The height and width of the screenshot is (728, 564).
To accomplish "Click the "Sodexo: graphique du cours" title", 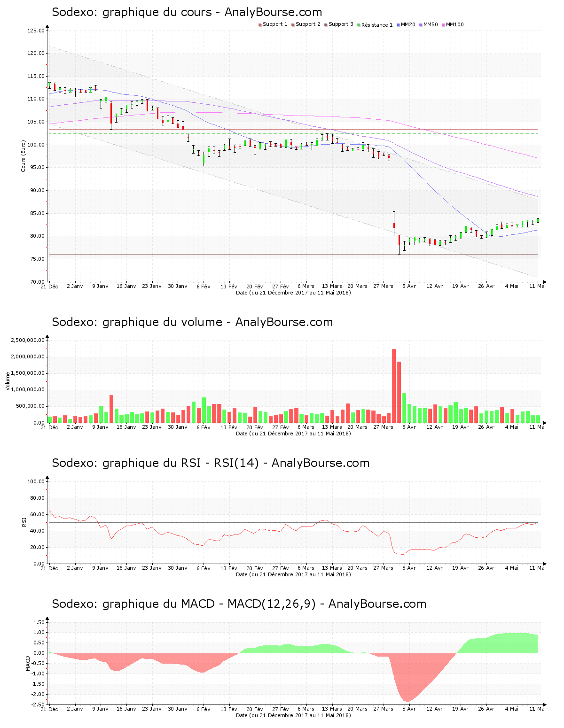I will click(x=187, y=12).
